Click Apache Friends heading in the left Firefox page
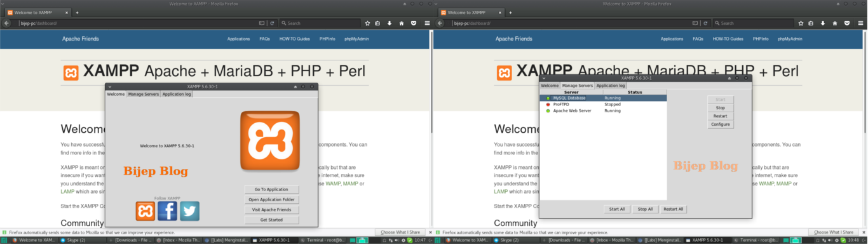Image resolution: width=868 pixels, height=247 pixels. click(x=80, y=39)
